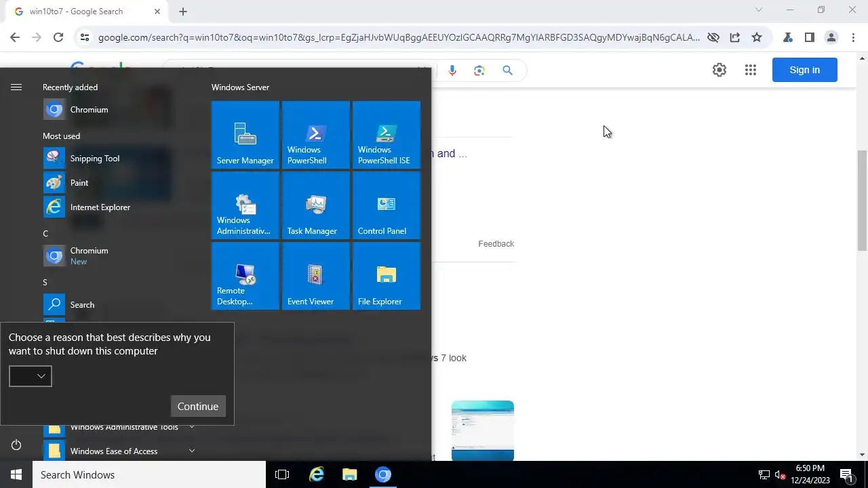Image resolution: width=868 pixels, height=488 pixels.
Task: Open Internet Explorer from taskbar
Action: coord(317,474)
